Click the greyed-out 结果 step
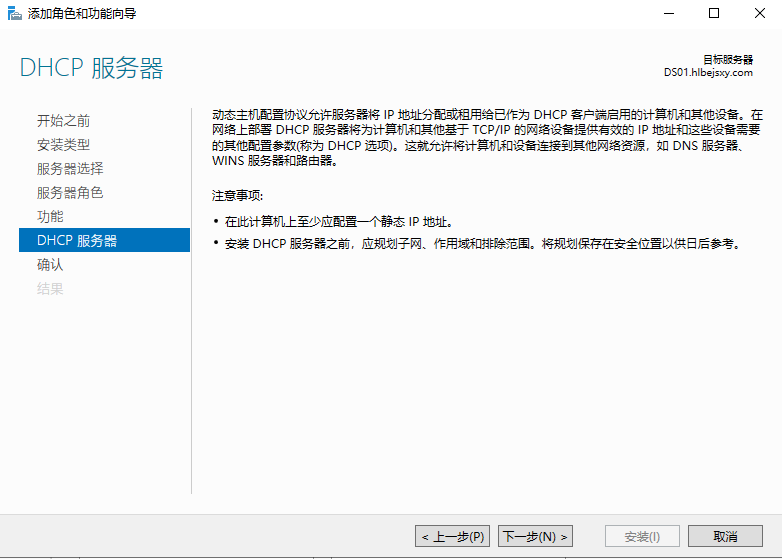Image resolution: width=782 pixels, height=559 pixels. point(50,289)
